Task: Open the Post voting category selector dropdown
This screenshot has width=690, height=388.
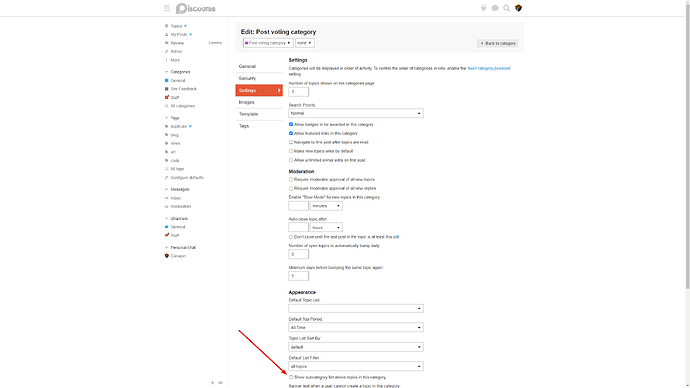Action: click(268, 43)
